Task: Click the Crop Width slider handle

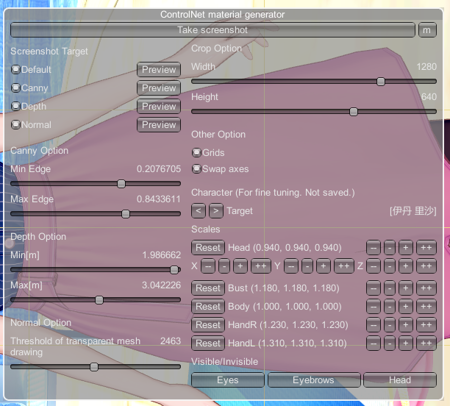Action: point(381,81)
